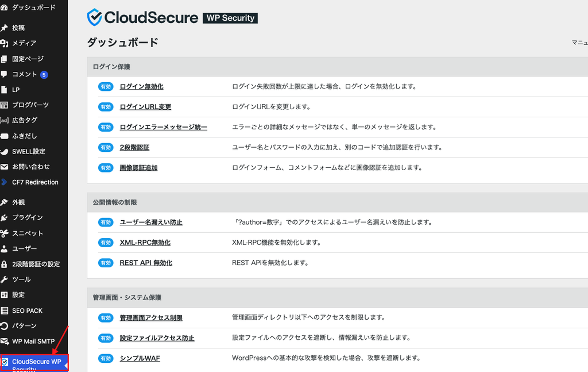Viewport: 588px width, 372px height.
Task: Click the padlock icon beside 2段階認証の設定
Action: pos(4,264)
